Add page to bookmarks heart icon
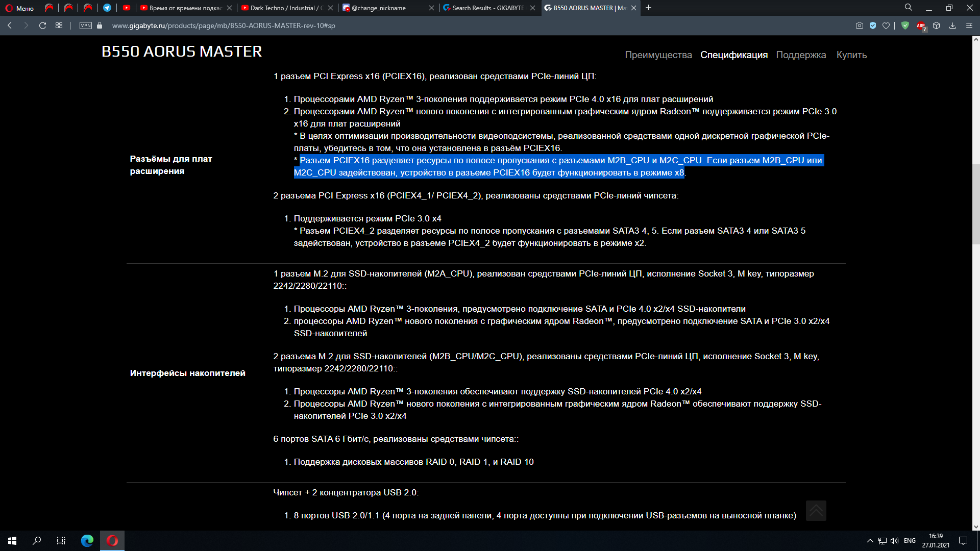This screenshot has height=551, width=980. point(886,26)
